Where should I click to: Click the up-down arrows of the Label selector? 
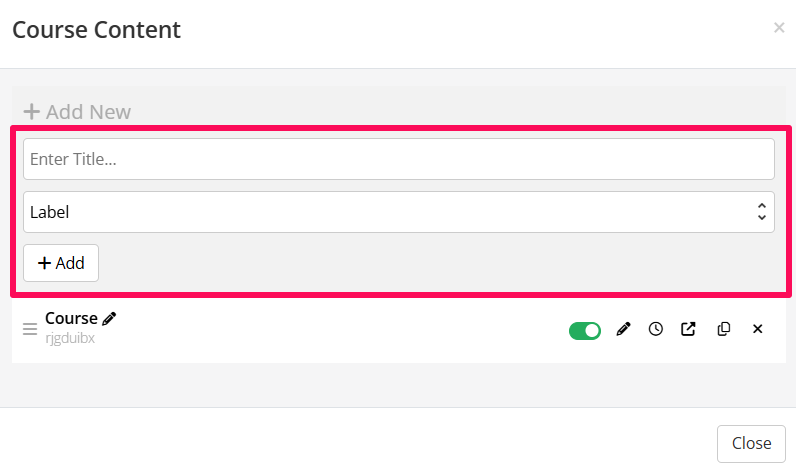[762, 212]
